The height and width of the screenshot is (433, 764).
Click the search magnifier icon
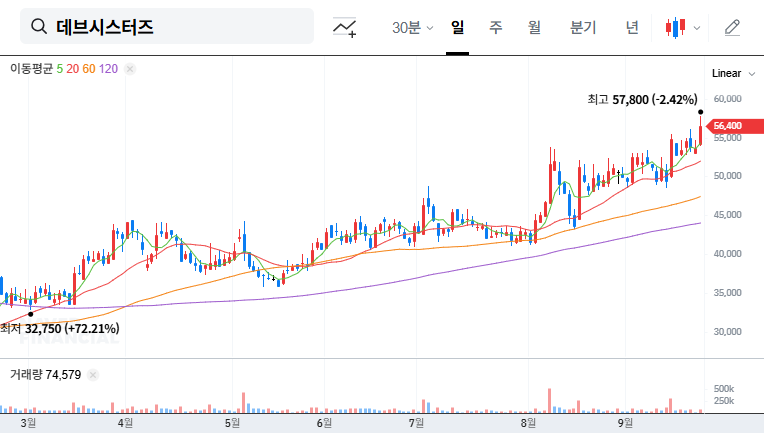click(39, 26)
